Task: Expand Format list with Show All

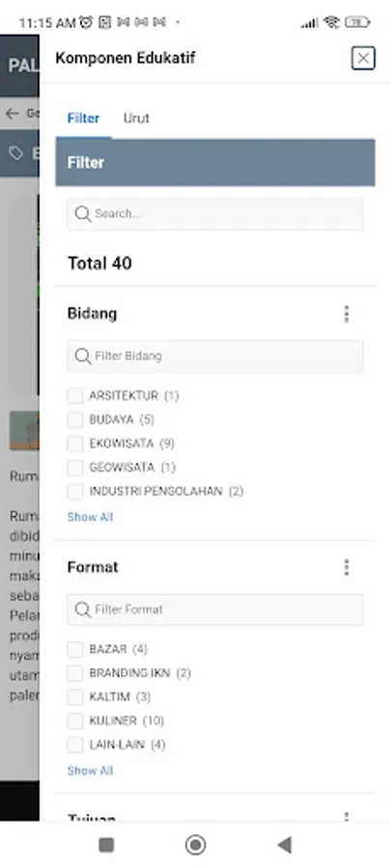Action: coord(91,771)
